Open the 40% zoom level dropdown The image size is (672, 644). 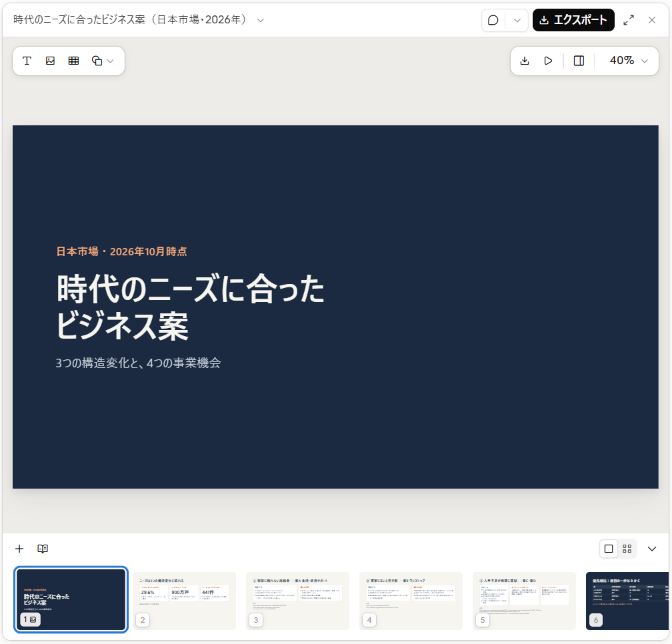[x=628, y=61]
